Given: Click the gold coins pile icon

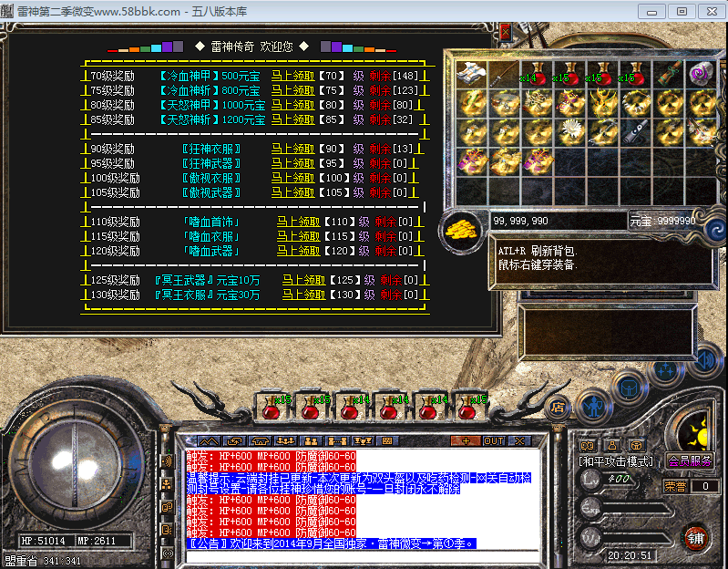Looking at the screenshot, I should coord(462,230).
